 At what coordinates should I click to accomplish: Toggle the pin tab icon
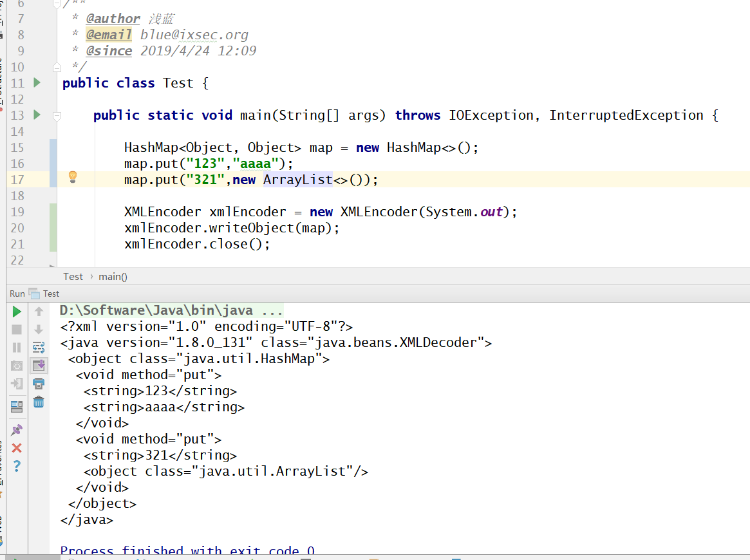[17, 430]
